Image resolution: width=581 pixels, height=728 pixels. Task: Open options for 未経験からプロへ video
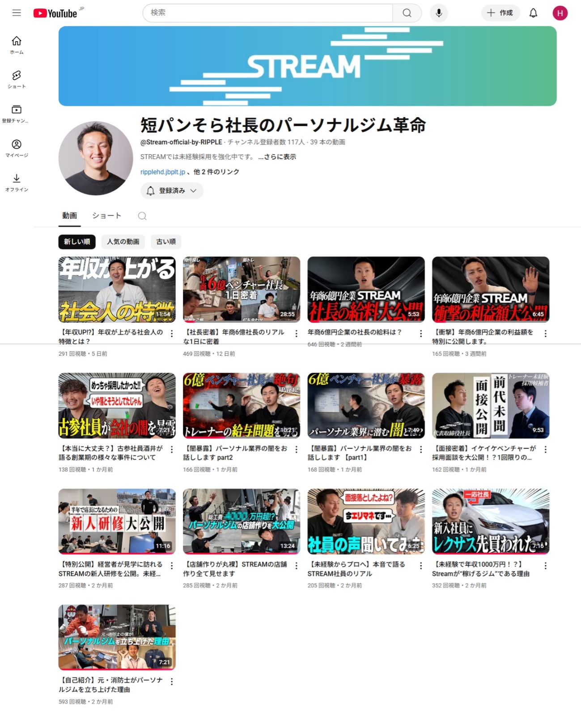(421, 566)
